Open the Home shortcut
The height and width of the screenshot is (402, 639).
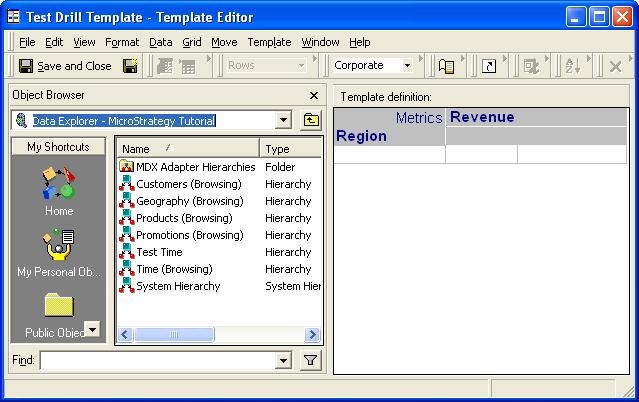(59, 191)
